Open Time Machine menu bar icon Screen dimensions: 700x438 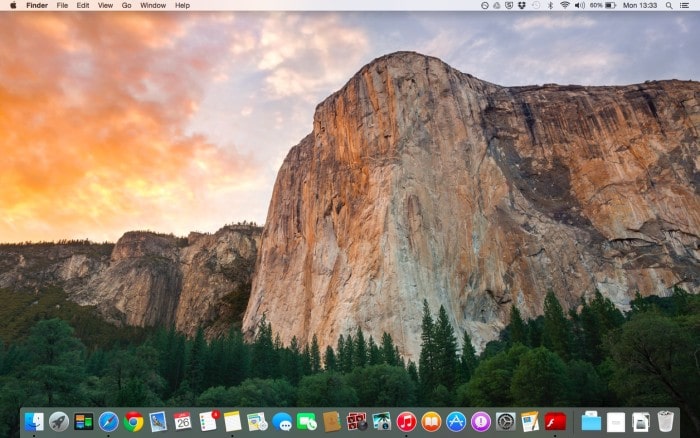tap(536, 5)
